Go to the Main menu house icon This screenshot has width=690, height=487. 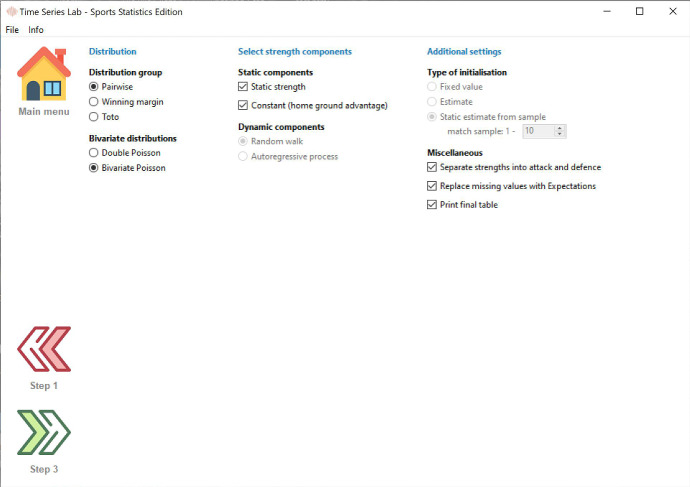pos(44,74)
